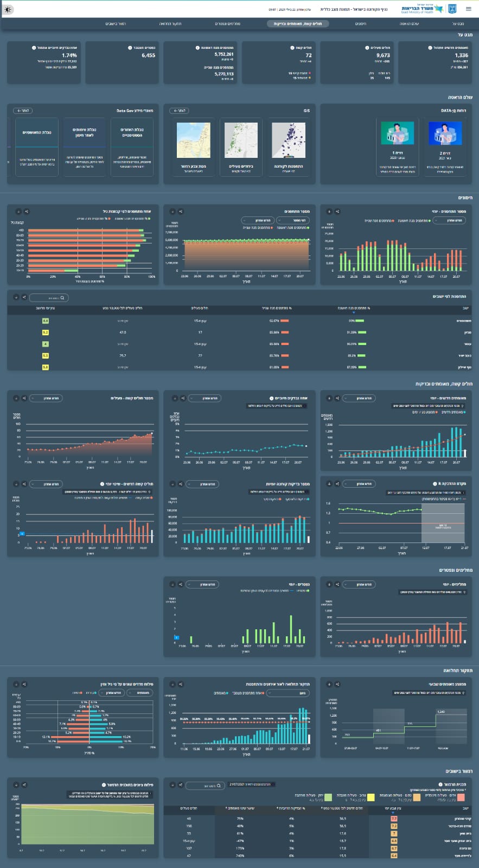The width and height of the screenshot is (479, 868).
Task: Click the 'לאתר' button in the GIS panel
Action: click(179, 111)
